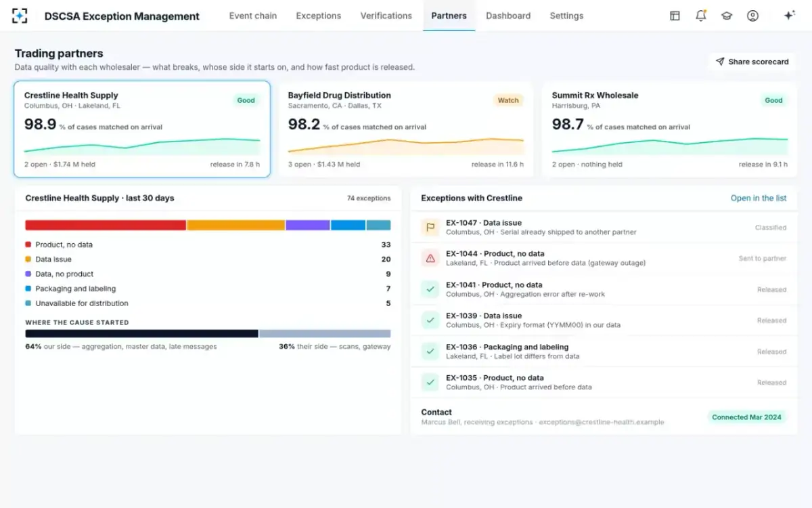Click the Classified status for EX-1047
The image size is (812, 508).
click(771, 228)
